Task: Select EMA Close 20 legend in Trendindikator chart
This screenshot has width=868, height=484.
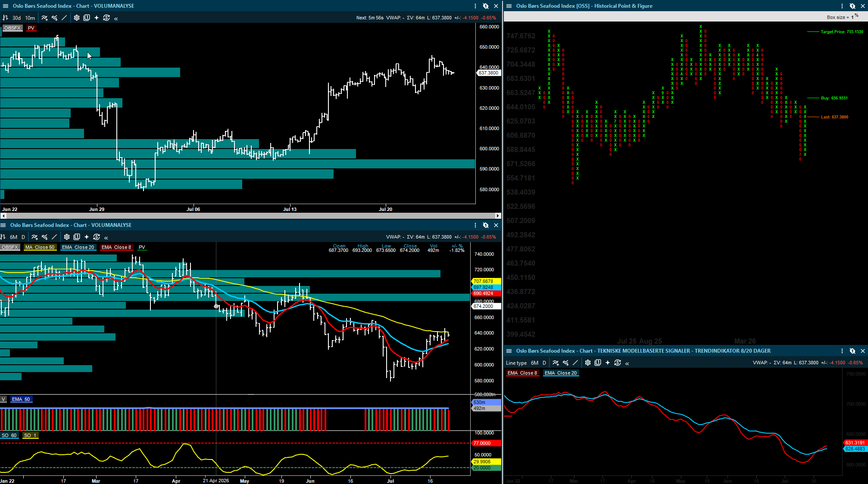Action: 561,373
